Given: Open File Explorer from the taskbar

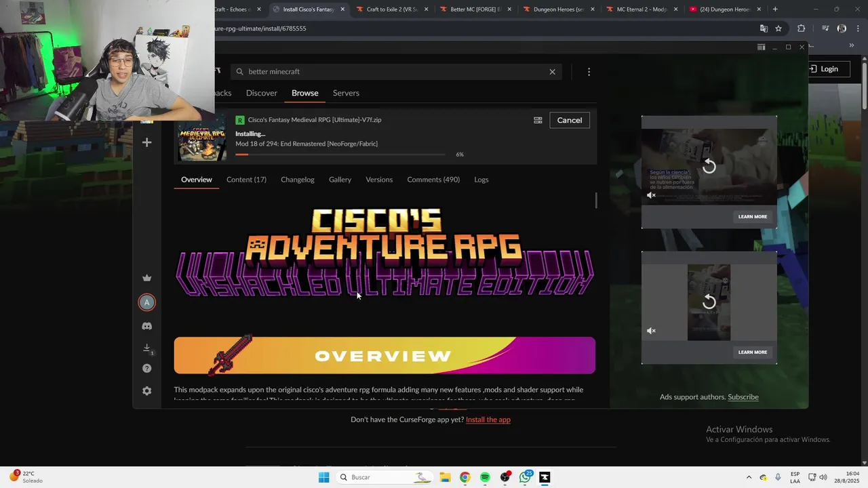Looking at the screenshot, I should point(444,477).
